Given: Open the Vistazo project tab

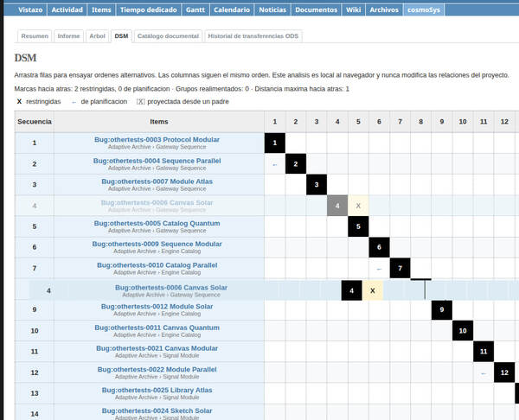Looking at the screenshot, I should tap(30, 10).
